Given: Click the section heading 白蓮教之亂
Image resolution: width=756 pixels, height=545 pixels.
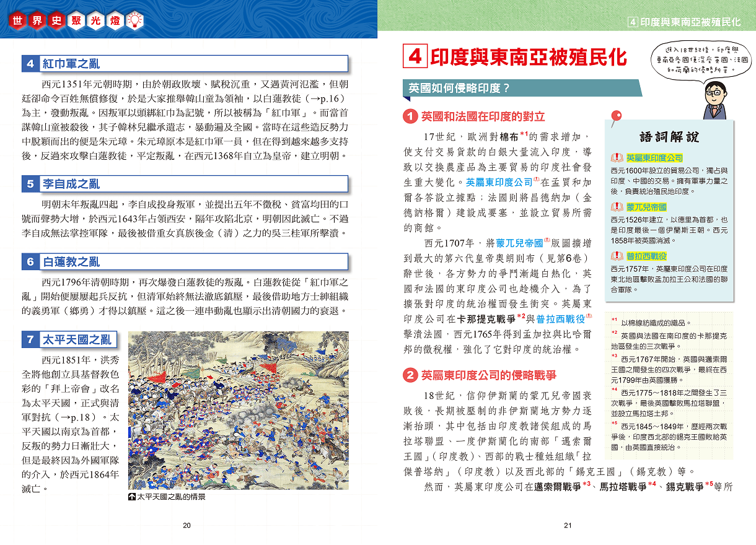Looking at the screenshot, I should coord(71,261).
